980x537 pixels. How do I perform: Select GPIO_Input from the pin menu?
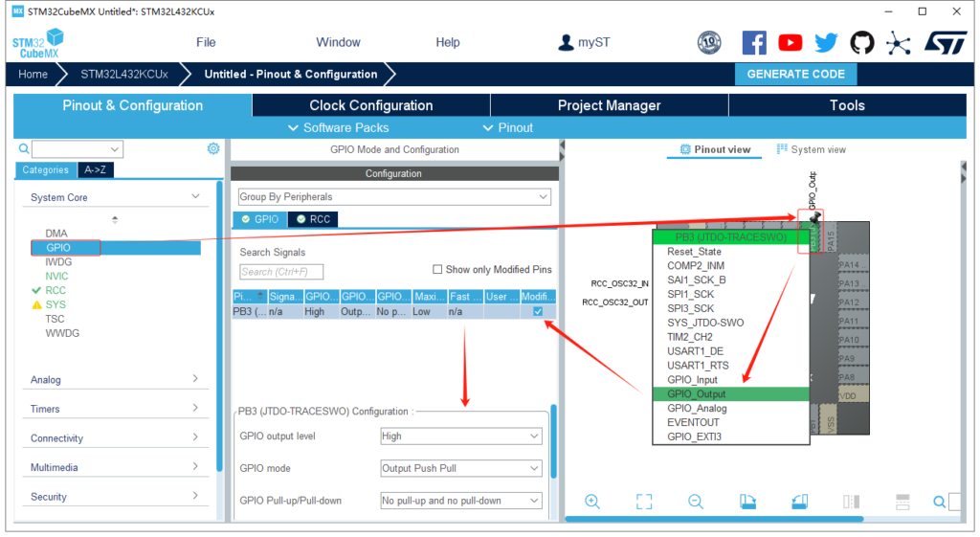[692, 380]
